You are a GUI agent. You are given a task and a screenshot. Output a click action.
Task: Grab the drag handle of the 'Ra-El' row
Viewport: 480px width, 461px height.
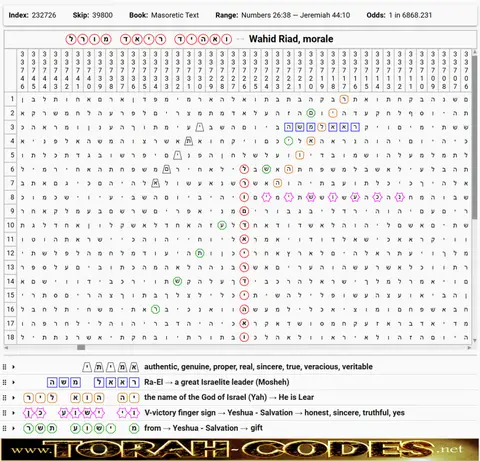5,382
